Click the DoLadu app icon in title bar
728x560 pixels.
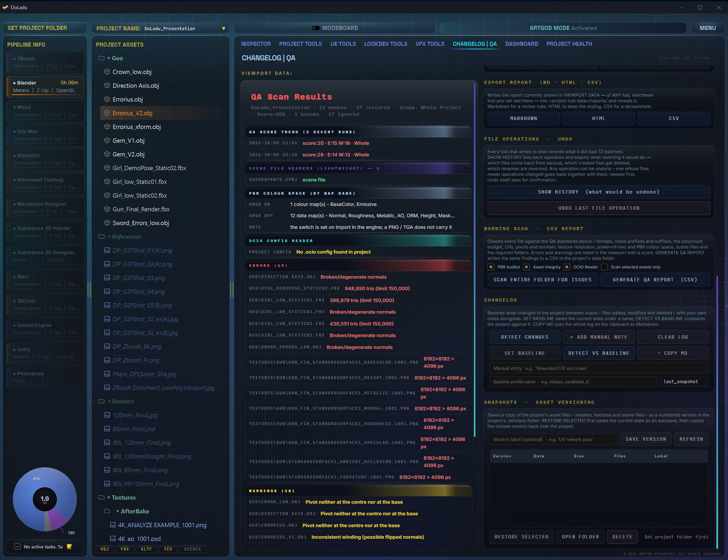click(x=5, y=7)
